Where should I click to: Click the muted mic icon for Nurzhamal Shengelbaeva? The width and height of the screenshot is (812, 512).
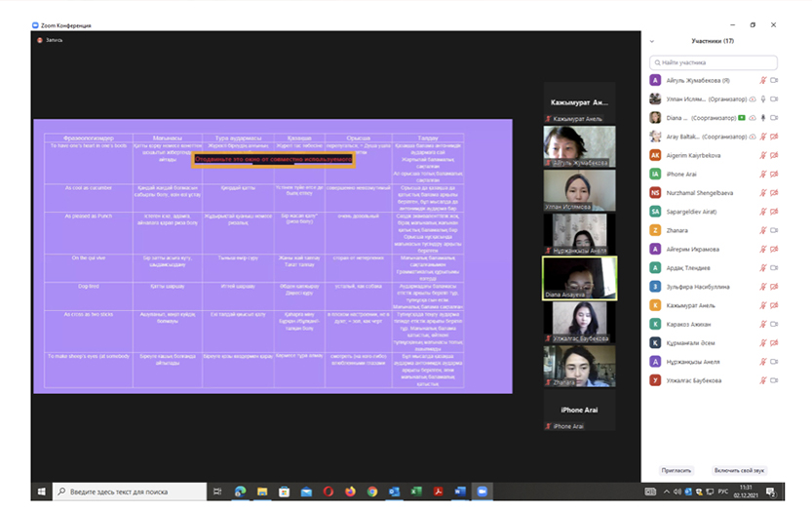(762, 193)
